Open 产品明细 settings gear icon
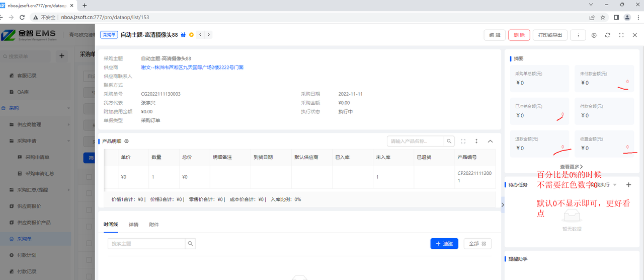This screenshot has height=280, width=644. 127,142
